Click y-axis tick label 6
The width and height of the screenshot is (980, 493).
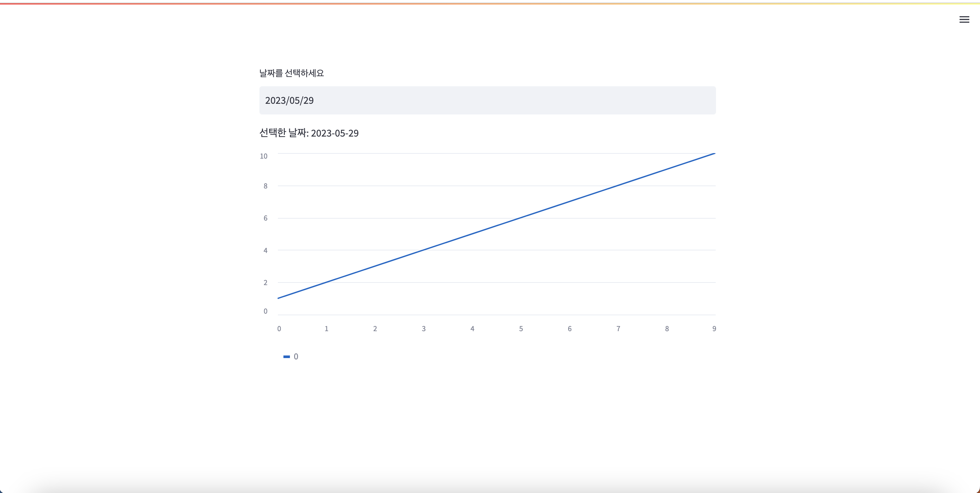(266, 218)
